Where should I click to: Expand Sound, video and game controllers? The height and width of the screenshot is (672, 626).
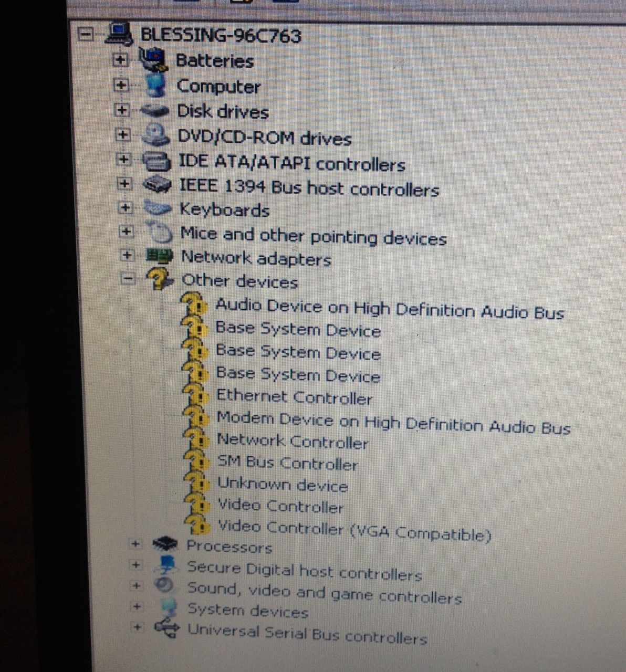137,586
